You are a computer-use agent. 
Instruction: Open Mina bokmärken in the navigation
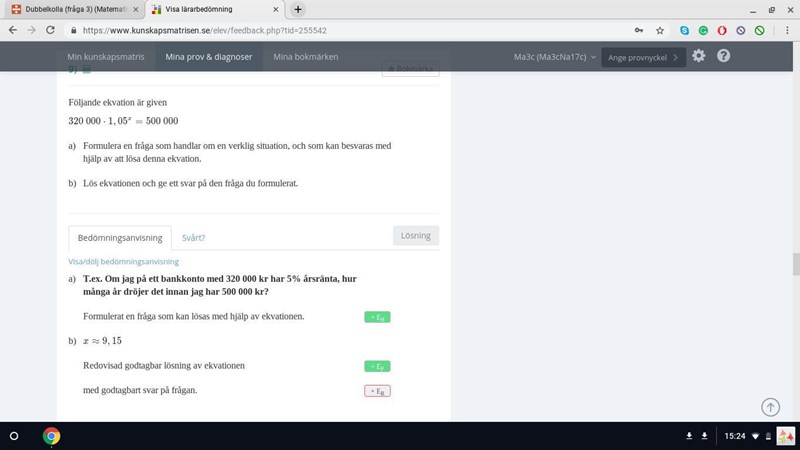coord(305,57)
